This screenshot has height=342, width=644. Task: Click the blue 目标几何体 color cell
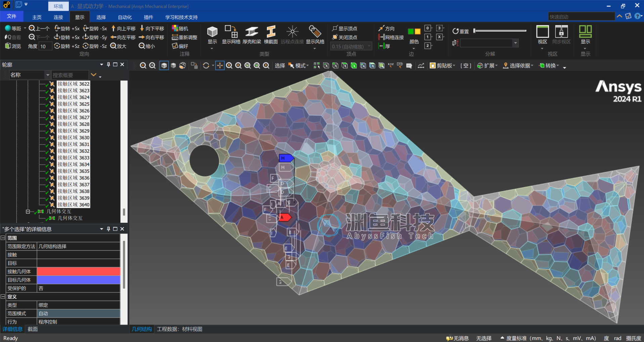point(79,280)
